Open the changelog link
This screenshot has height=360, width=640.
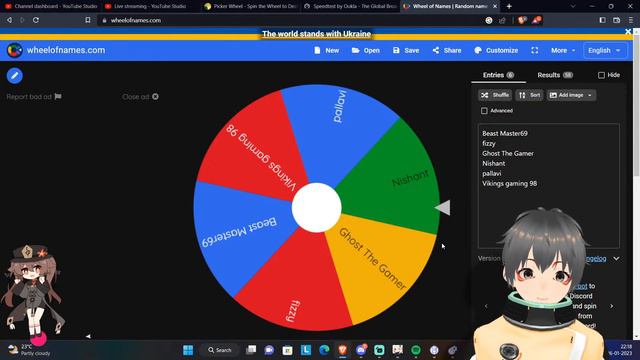click(x=596, y=258)
